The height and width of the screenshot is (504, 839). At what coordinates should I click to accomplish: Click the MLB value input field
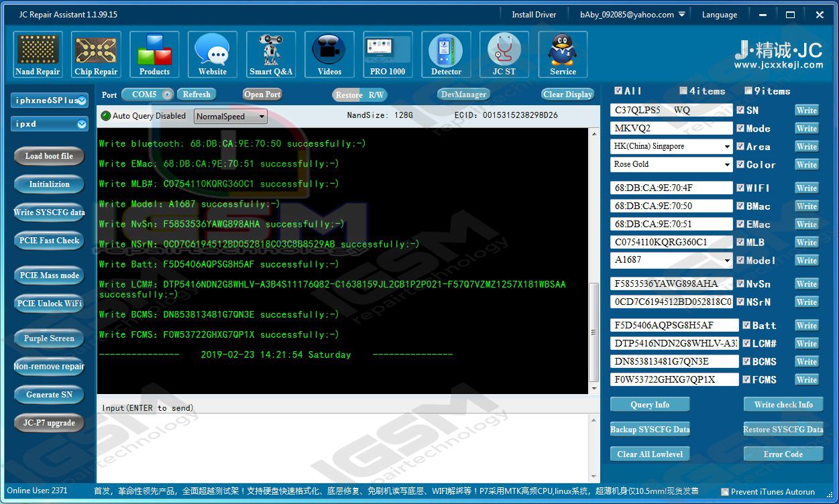671,242
